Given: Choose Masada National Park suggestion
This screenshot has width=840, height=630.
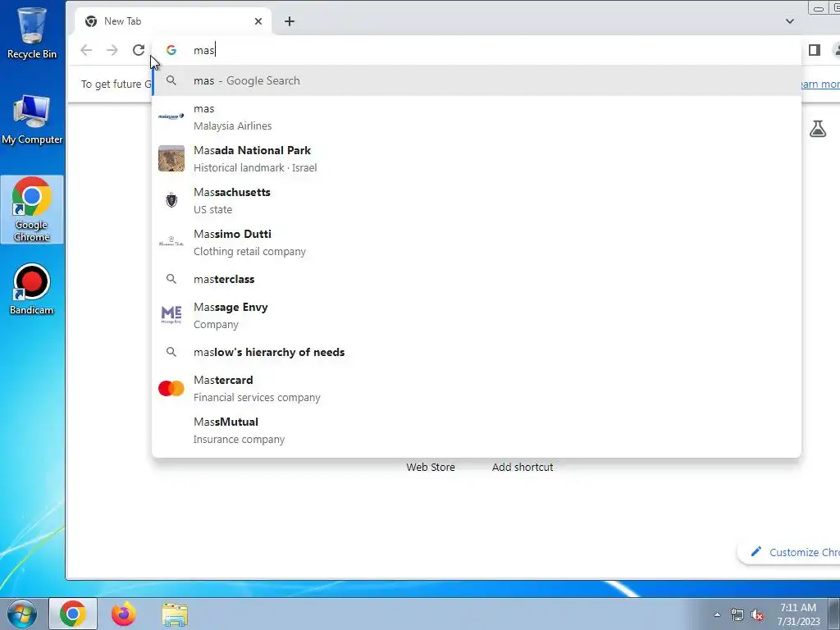Looking at the screenshot, I should [477, 158].
